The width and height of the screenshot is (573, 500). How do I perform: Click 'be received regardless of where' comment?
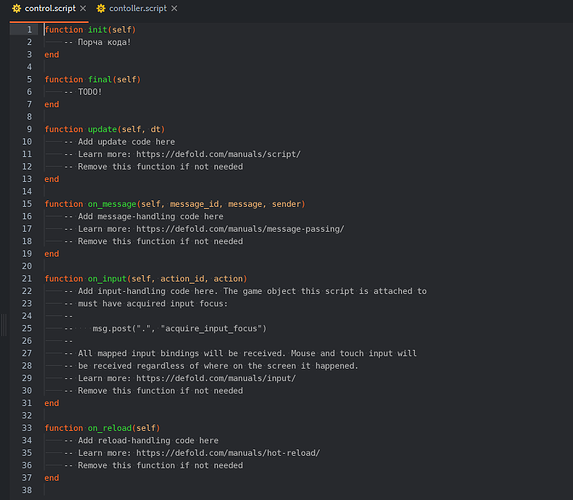(211, 366)
